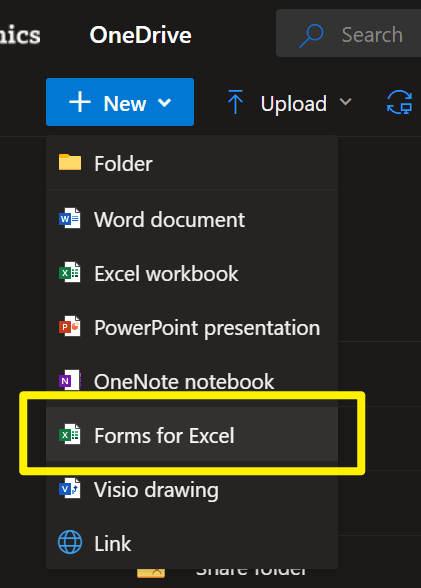Focus the Search input field
421x588 pixels.
click(349, 33)
